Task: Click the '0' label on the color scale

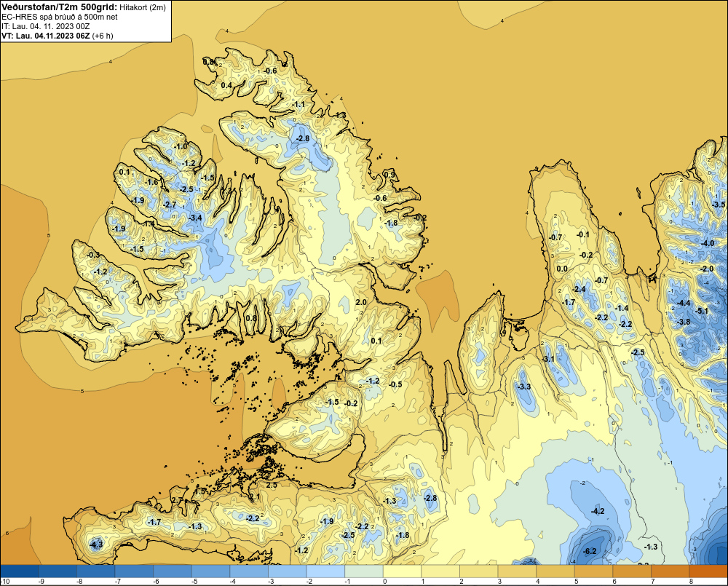Action: point(384,582)
